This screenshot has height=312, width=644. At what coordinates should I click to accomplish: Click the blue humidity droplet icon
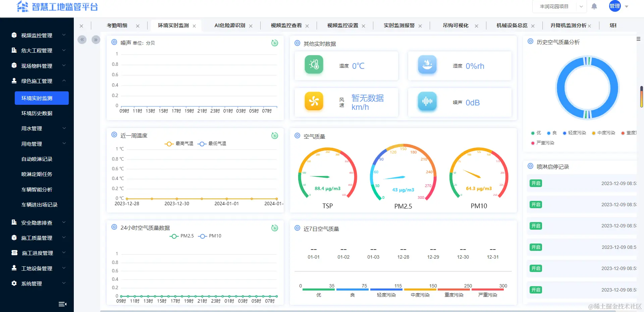427,64
